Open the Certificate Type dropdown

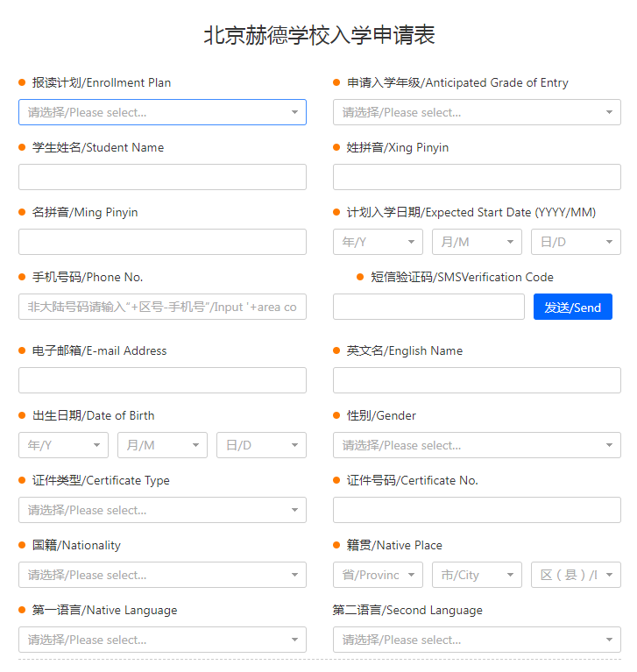tap(162, 510)
